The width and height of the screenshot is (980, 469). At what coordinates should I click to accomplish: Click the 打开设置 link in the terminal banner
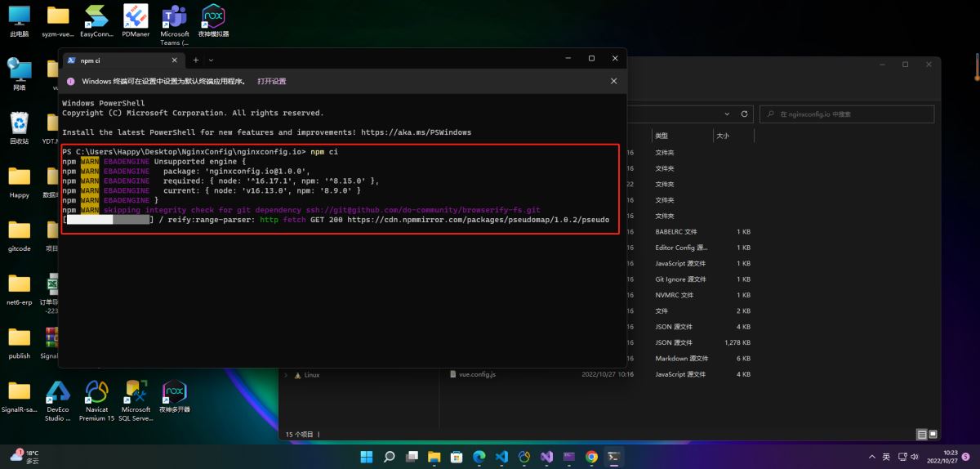[x=271, y=82]
